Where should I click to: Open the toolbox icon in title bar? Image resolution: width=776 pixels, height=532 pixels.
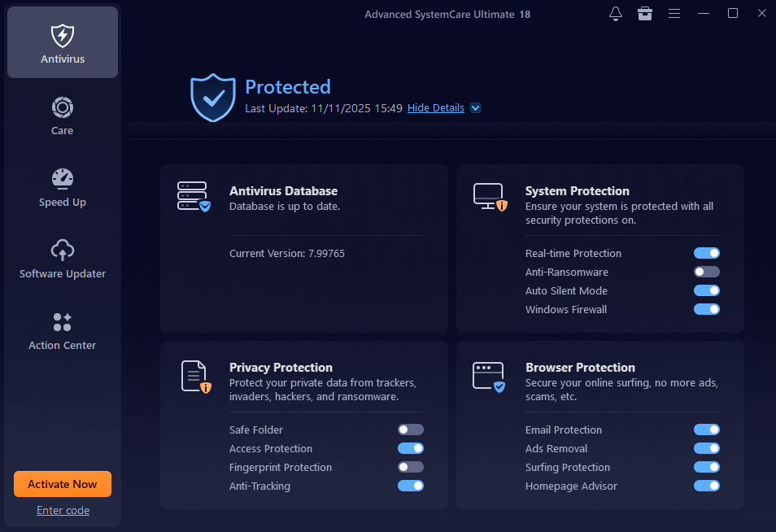click(x=645, y=14)
